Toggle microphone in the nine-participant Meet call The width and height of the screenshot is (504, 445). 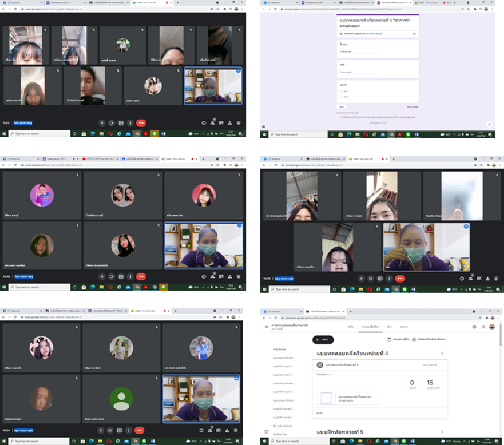click(102, 123)
